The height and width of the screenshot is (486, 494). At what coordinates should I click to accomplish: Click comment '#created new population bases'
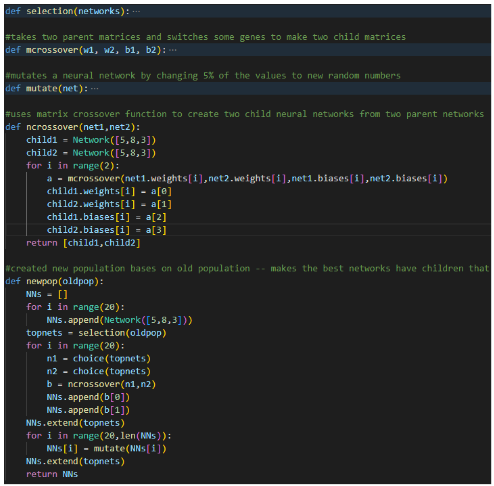(247, 269)
